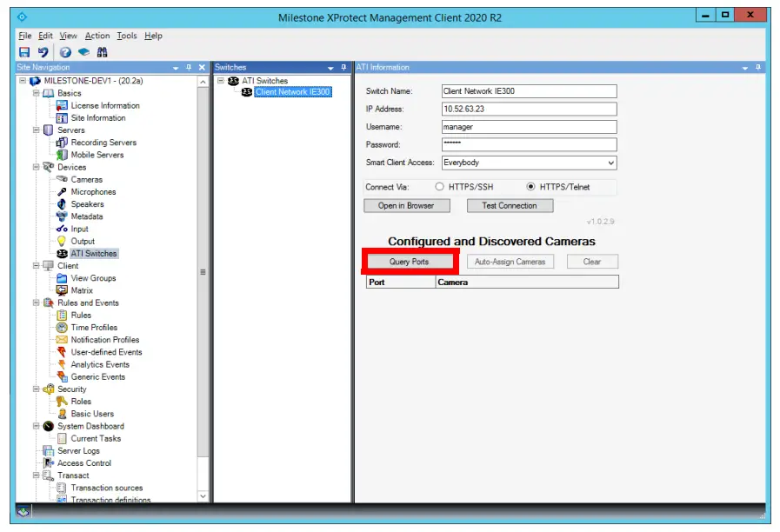Click the License Information icon

pos(62,105)
